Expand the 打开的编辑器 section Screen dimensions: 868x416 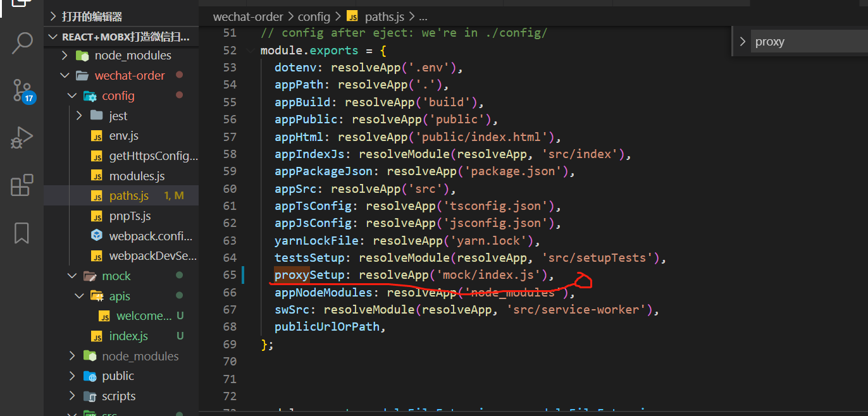[120, 16]
